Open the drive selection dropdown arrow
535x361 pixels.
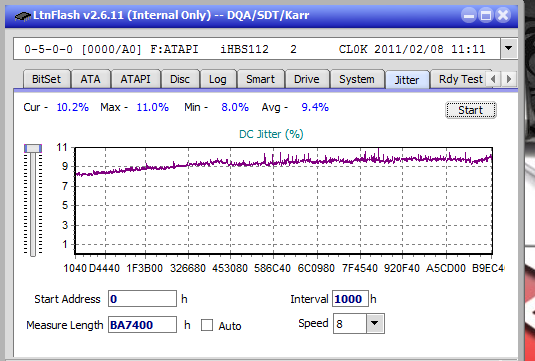508,48
